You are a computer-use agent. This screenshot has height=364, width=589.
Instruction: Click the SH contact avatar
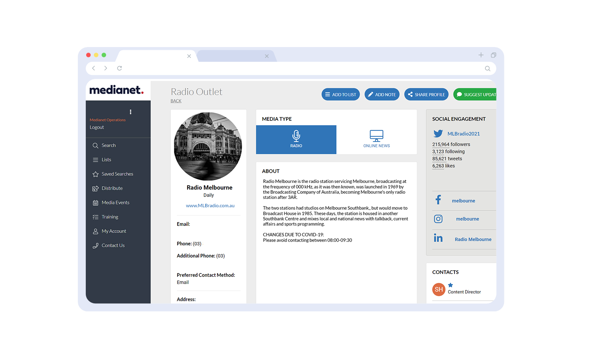[x=439, y=289]
